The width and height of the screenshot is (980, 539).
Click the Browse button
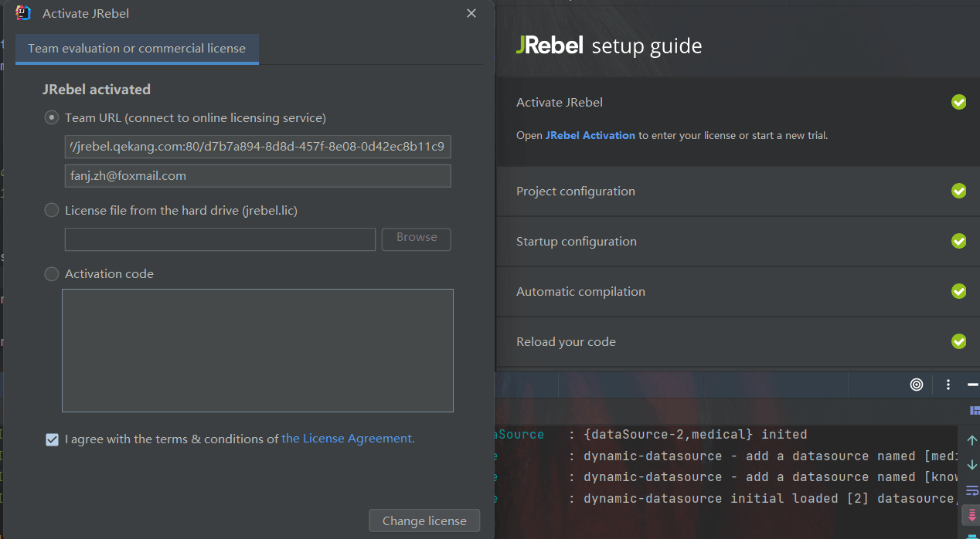coord(417,239)
